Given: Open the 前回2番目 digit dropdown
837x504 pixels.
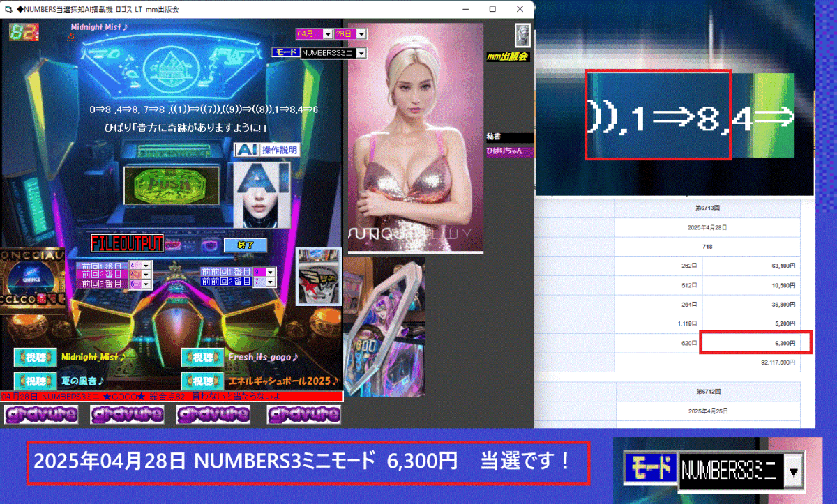Looking at the screenshot, I should (x=146, y=275).
